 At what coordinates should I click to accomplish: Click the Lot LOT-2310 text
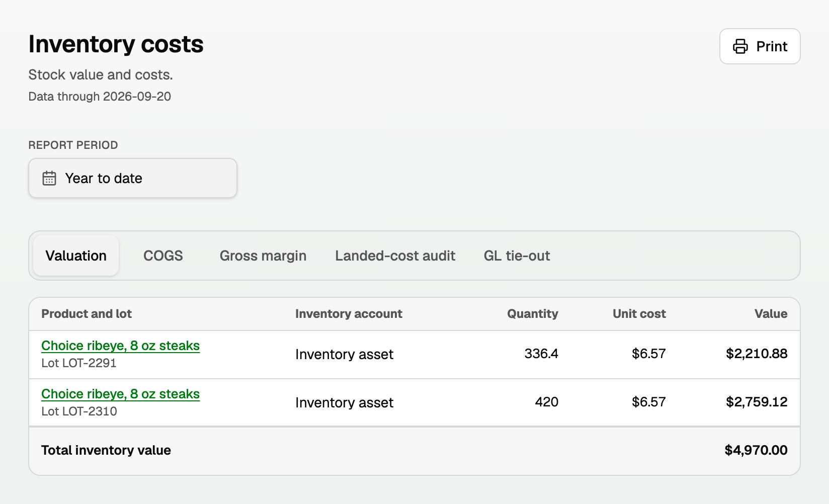click(79, 411)
